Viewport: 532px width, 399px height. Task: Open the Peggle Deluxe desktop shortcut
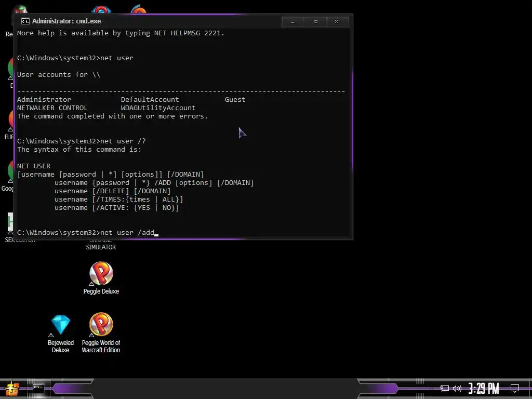pos(101,277)
